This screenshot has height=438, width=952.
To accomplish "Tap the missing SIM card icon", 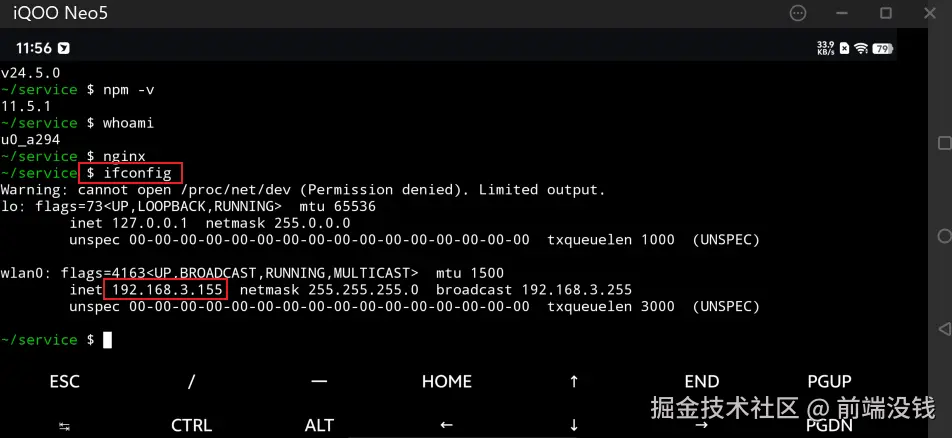I will click(845, 48).
